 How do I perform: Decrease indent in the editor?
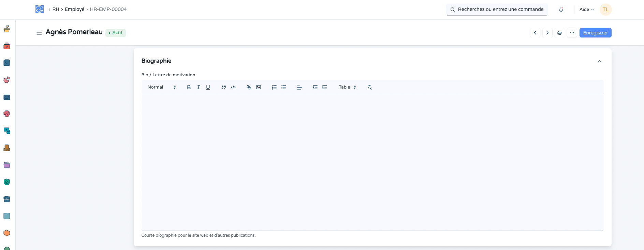pyautogui.click(x=315, y=87)
